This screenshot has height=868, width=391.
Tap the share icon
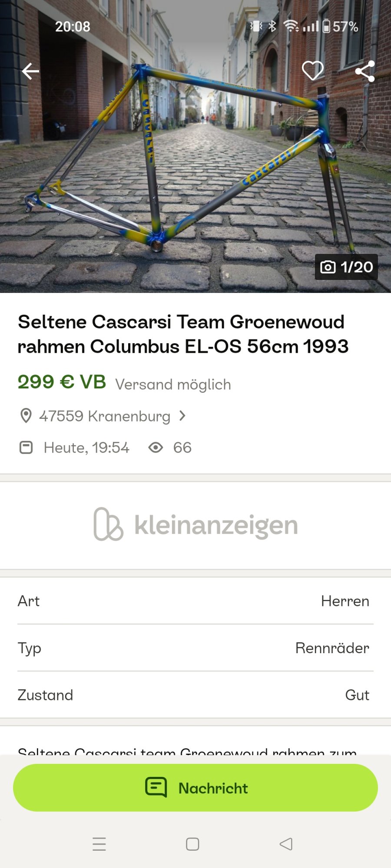click(365, 71)
